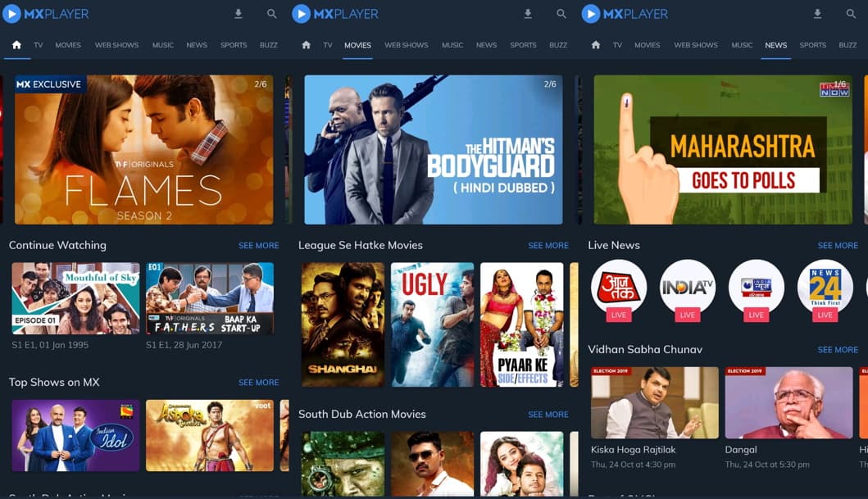The image size is (868, 499).
Task: Open the Shanghai movie poster
Action: click(343, 324)
